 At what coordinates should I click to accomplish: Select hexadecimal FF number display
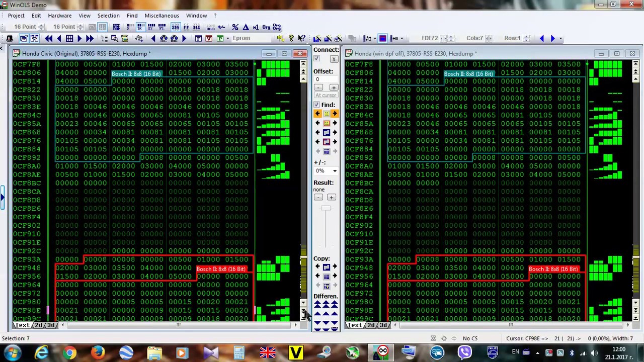(x=186, y=27)
